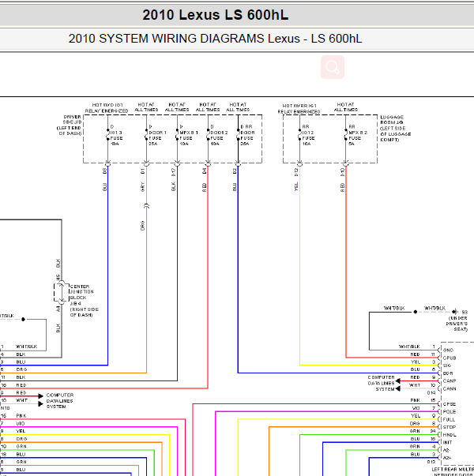Click the "D MPX B 1 FUSE" label

click(189, 135)
